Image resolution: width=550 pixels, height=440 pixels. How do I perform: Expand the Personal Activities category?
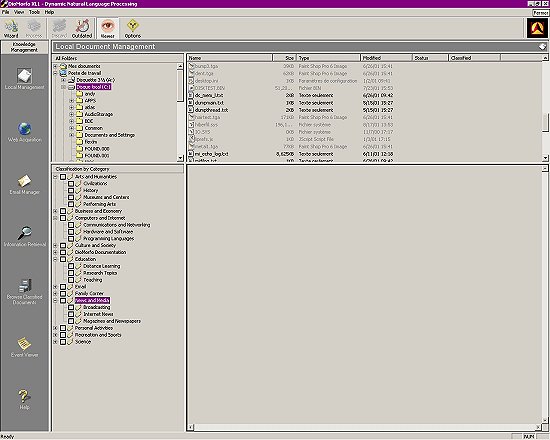55,328
